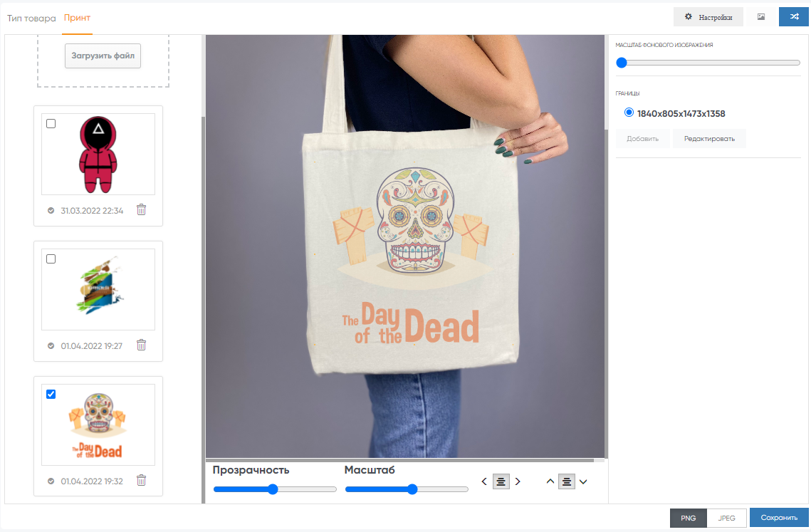Click the check status icon beside 31.03.2022 22:34
The image size is (811, 532).
coord(51,211)
